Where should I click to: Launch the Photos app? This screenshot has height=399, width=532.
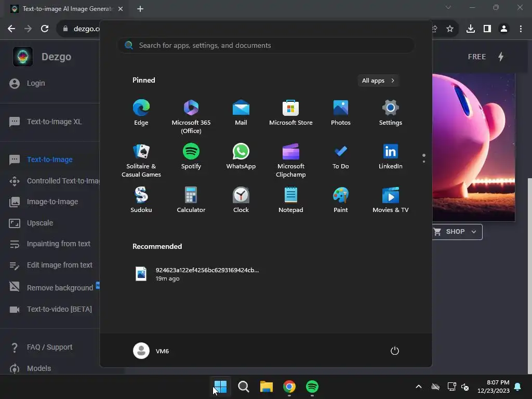(x=341, y=113)
